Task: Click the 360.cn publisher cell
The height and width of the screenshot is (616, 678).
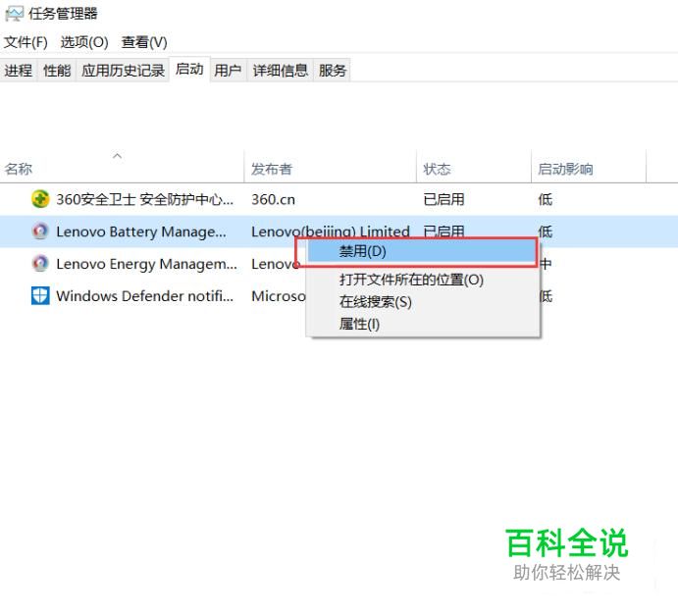Action: (274, 199)
